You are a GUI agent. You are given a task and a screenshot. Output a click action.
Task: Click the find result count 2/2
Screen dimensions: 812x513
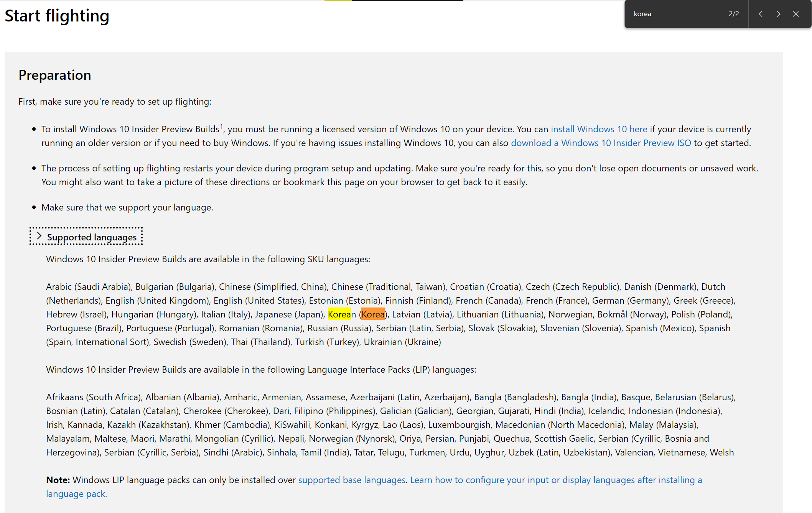734,14
